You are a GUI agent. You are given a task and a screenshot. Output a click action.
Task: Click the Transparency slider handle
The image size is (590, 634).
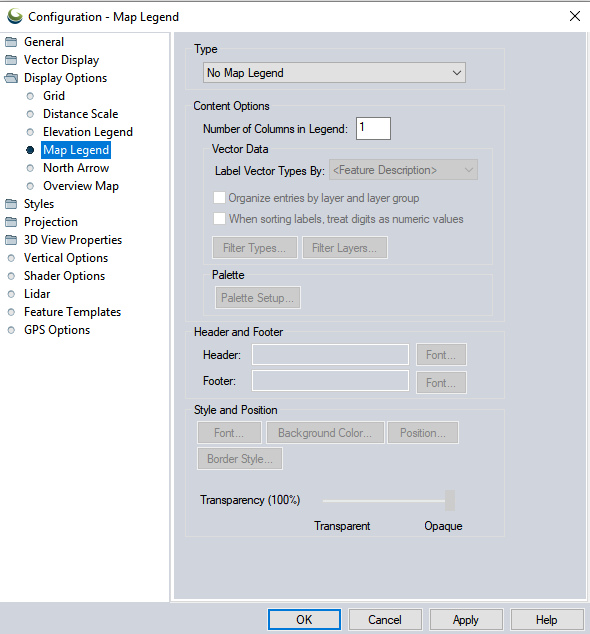tap(450, 501)
